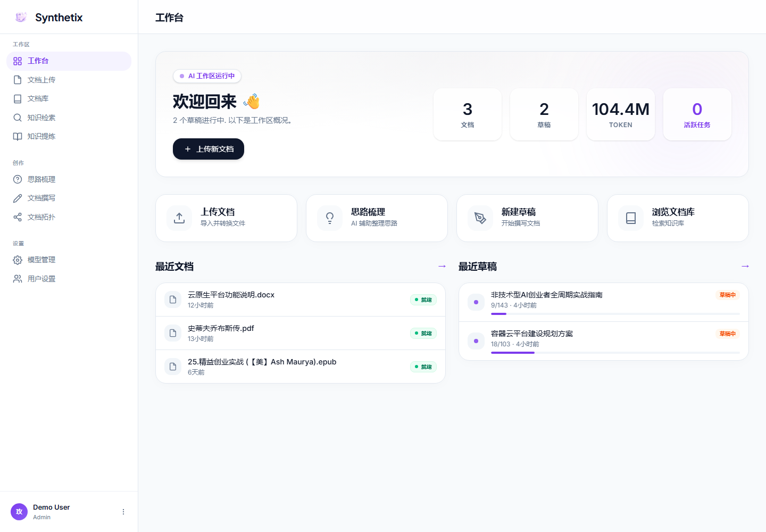Screen dimensions: 766x532
Task: Open the 浏览文档库 quick action card
Action: click(678, 218)
